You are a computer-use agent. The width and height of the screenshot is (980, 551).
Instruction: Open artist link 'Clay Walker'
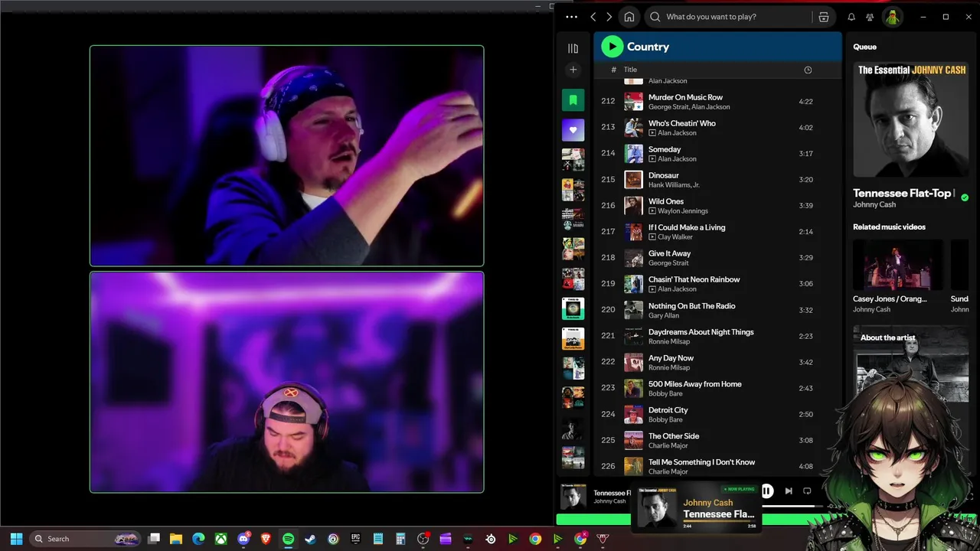coord(675,237)
